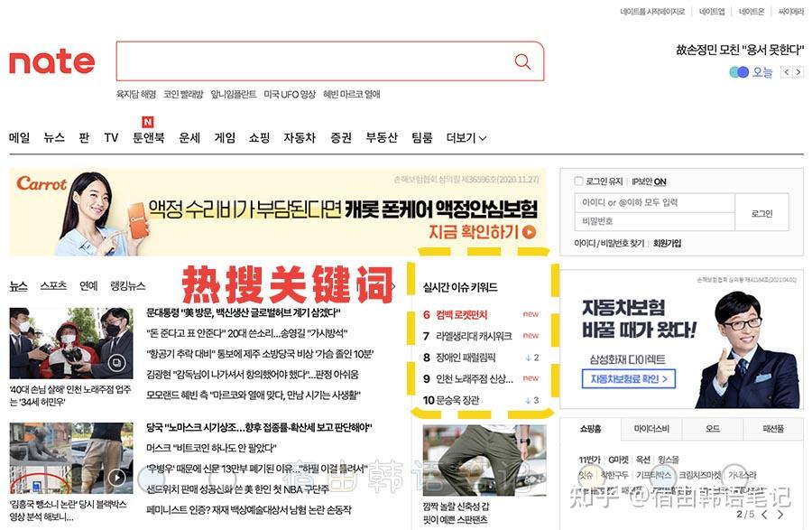Open the 회원가입 link
The image size is (812, 530).
pos(668,244)
